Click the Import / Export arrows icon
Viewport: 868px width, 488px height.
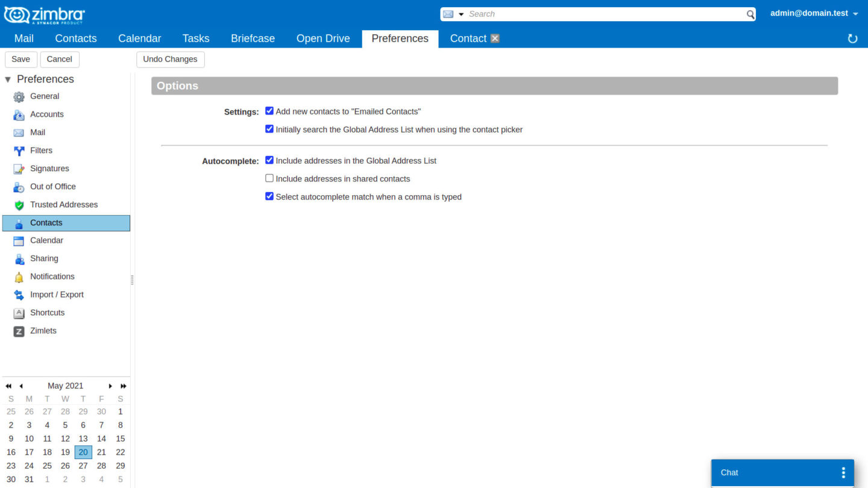click(x=17, y=294)
